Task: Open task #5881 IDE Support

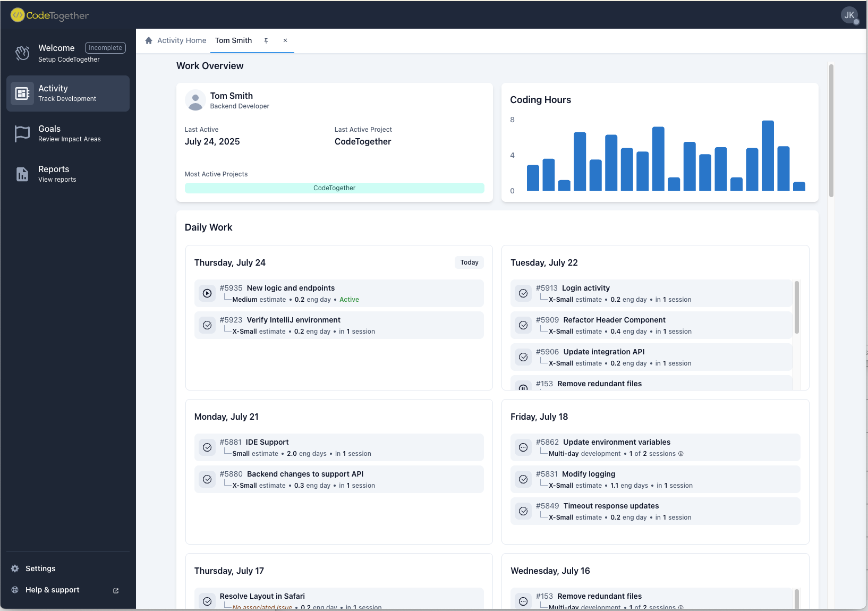Action: pyautogui.click(x=339, y=447)
